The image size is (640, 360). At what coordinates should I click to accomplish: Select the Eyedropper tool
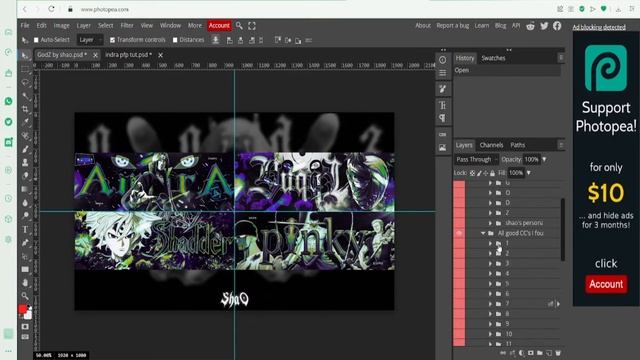coord(25,122)
